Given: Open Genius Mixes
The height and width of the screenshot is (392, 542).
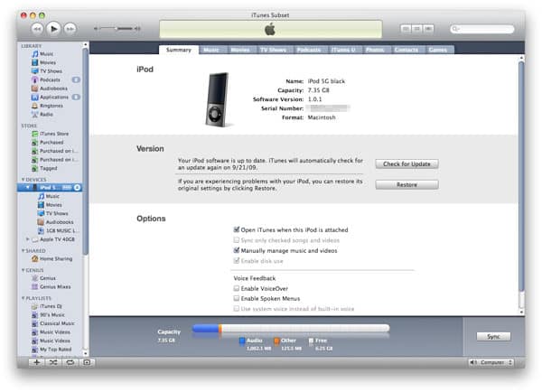Looking at the screenshot, I should [x=55, y=287].
